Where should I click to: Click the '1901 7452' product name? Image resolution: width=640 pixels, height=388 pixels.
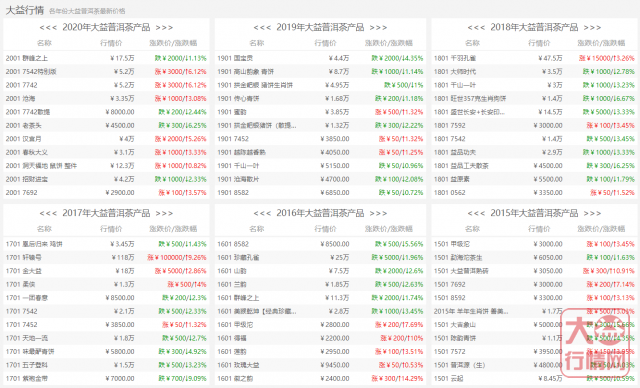(233, 139)
